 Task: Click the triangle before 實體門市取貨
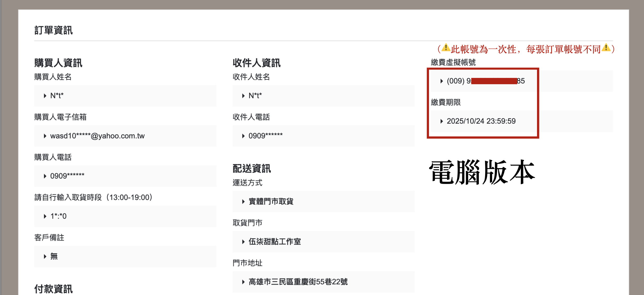pyautogui.click(x=243, y=201)
